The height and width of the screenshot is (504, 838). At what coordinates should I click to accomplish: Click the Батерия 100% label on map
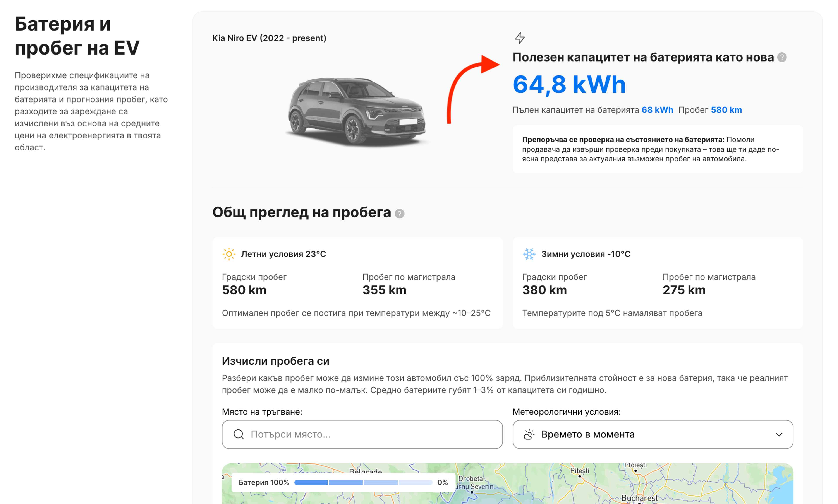[264, 482]
